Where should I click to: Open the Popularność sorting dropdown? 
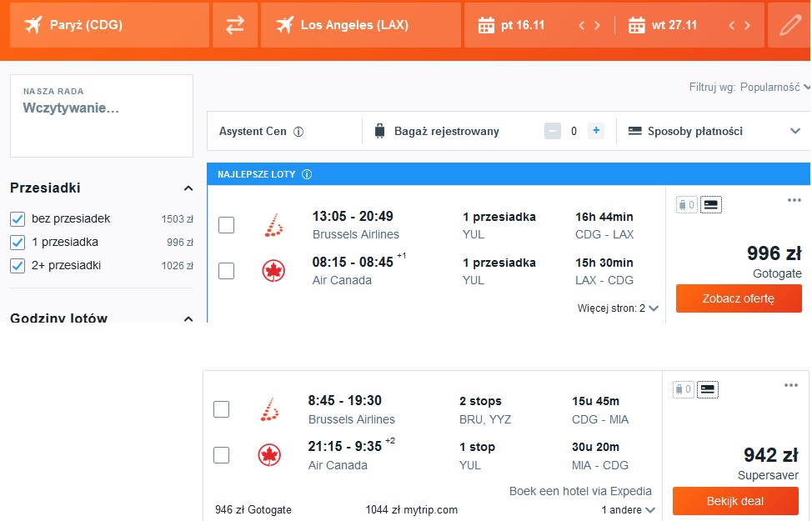[x=774, y=87]
